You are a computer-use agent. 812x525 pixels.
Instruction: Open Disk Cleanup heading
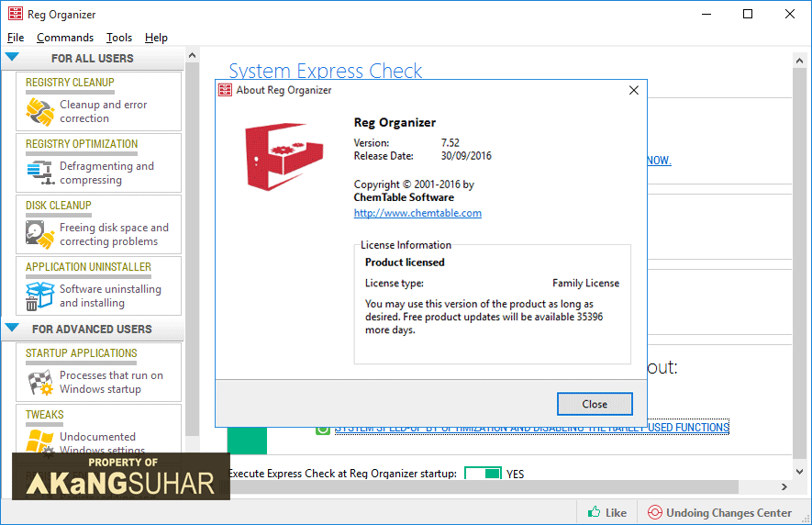pos(59,206)
